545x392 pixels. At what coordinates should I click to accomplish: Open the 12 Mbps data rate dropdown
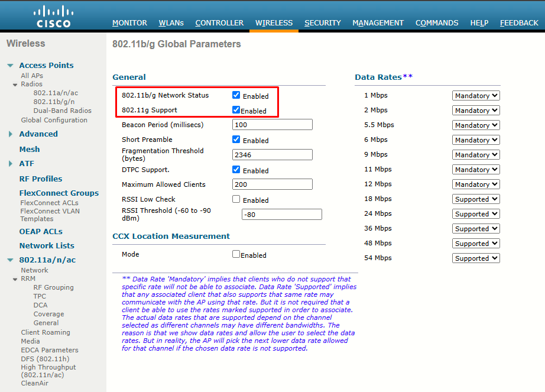(476, 184)
